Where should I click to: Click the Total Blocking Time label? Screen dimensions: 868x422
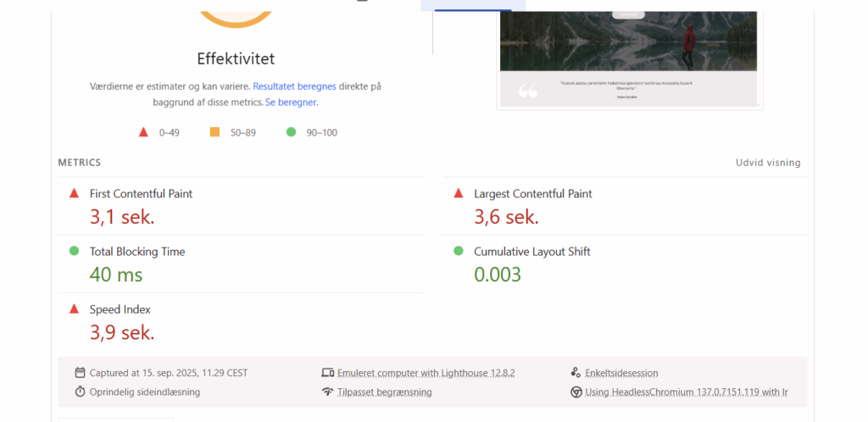137,252
